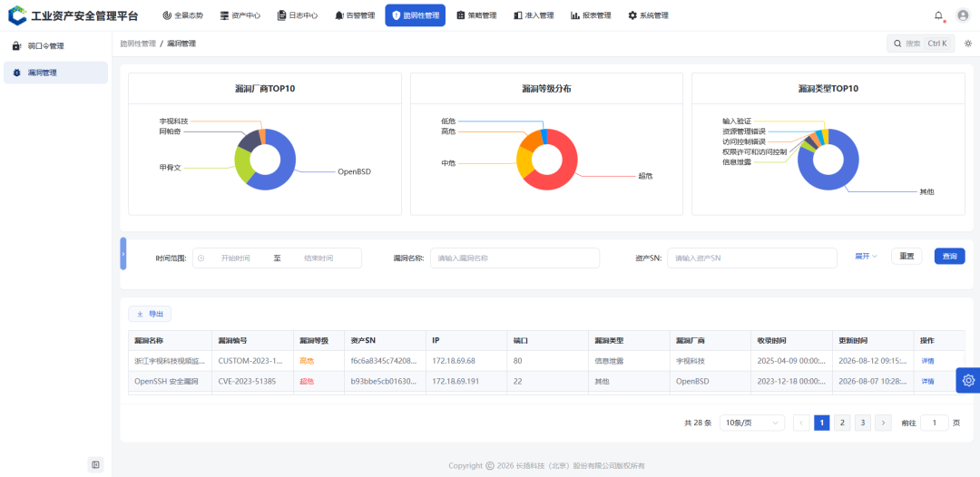The image size is (980, 477).
Task: Click the green 甲骨文 slice in vendor chart
Action: pyautogui.click(x=242, y=165)
